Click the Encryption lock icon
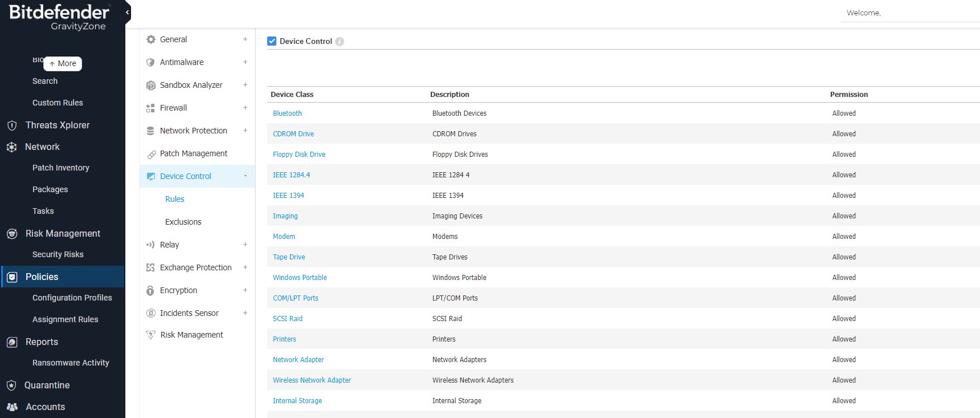Screen dimensions: 980x418 click(x=150, y=290)
